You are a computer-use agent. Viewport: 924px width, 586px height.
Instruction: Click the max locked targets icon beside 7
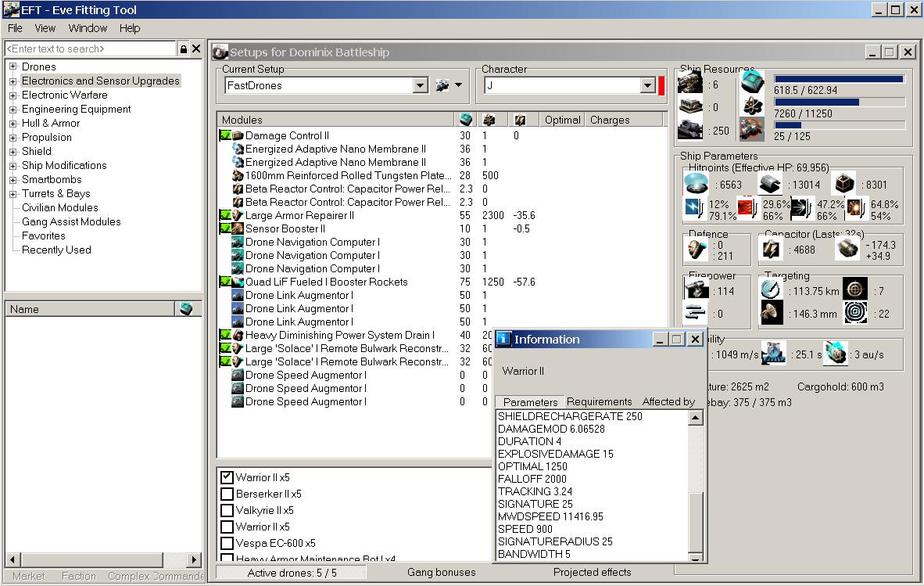855,289
